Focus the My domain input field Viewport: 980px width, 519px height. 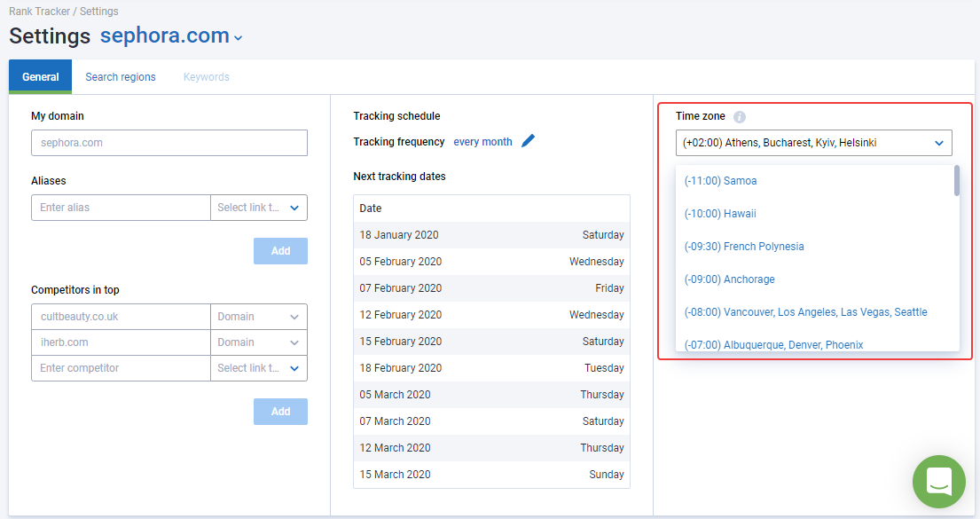click(169, 143)
